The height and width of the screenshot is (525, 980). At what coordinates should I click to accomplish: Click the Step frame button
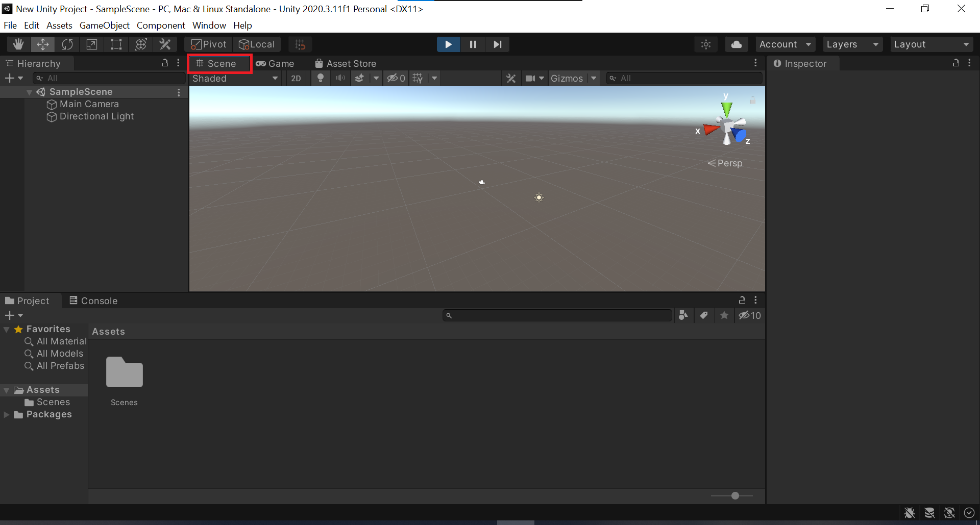[x=498, y=44]
